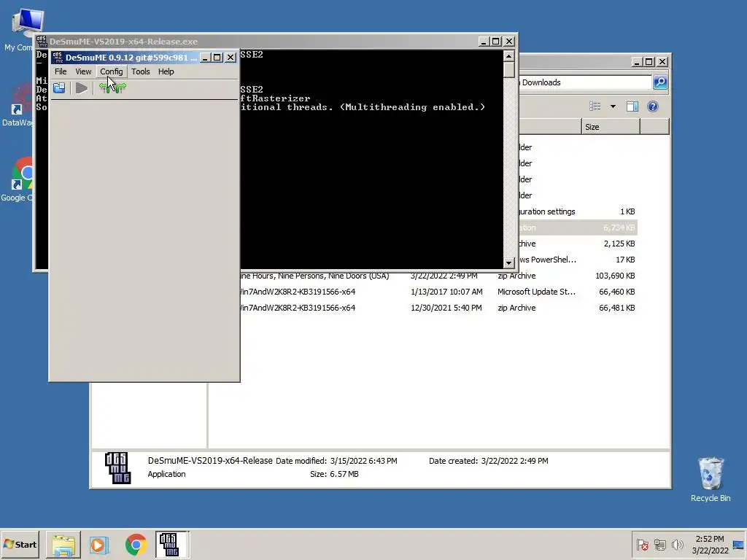Minimize the DeSmuME emulator window
747x560 pixels.
tap(205, 58)
